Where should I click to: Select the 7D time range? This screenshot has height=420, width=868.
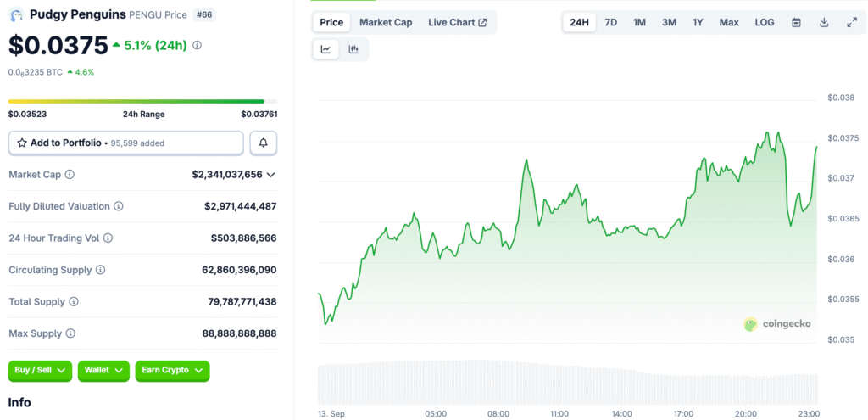610,23
